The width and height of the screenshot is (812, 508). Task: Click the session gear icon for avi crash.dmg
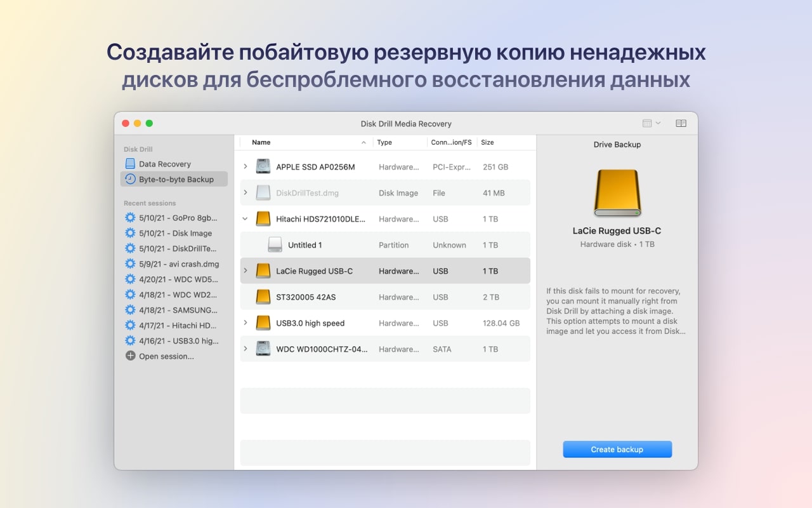129,264
